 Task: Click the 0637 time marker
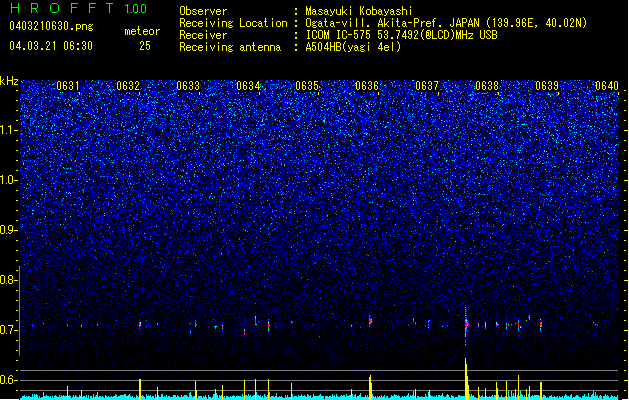(x=427, y=86)
